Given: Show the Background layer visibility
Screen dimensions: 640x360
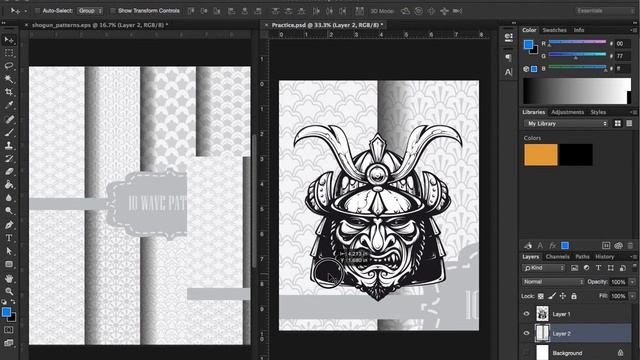Looking at the screenshot, I should (x=527, y=353).
